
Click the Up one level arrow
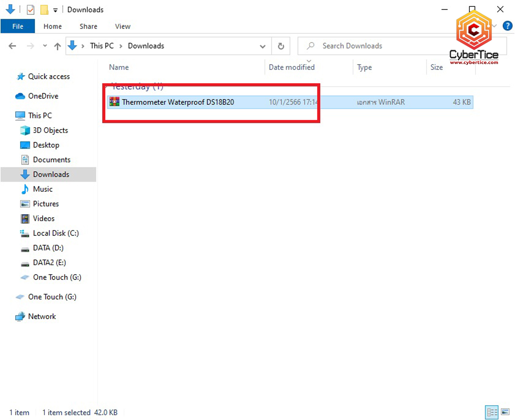tap(57, 46)
